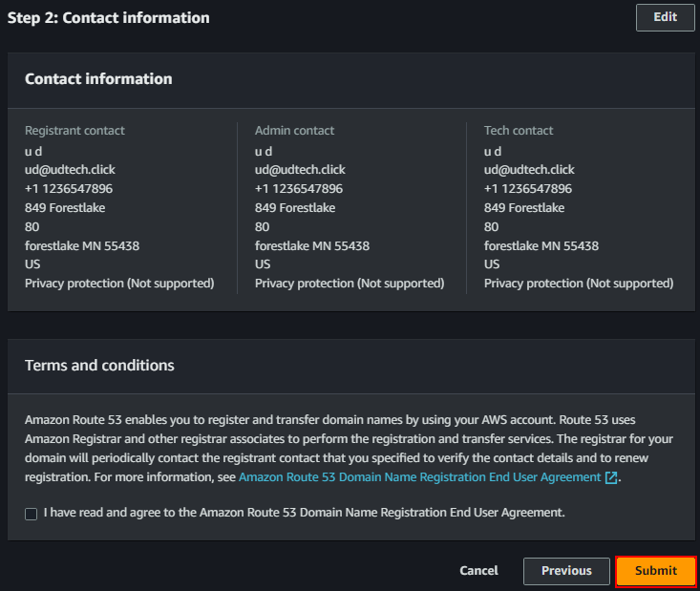Screen dimensions: 700x591
Task: Click the Registrant contact column label
Action: tap(74, 131)
